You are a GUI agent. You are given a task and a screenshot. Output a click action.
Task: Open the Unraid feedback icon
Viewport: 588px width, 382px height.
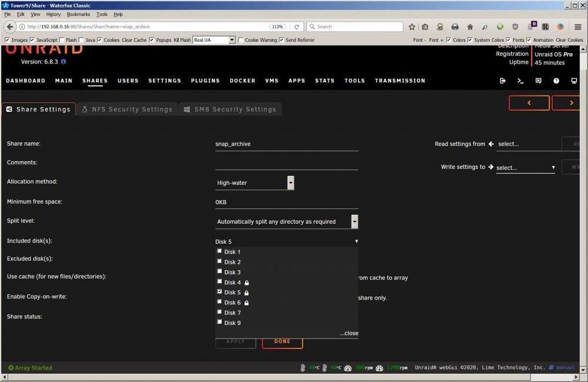[x=538, y=81]
